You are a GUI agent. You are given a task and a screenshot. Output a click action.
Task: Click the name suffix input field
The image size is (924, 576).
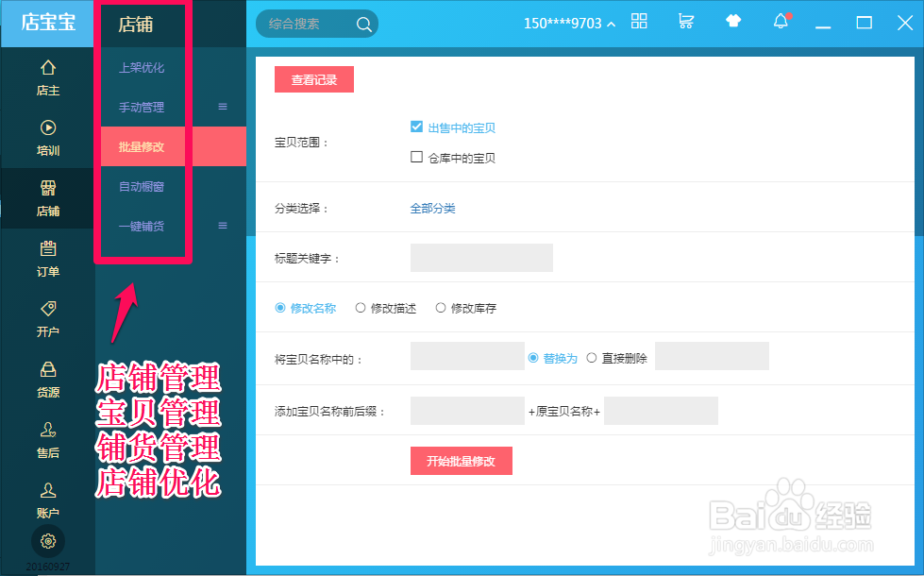coord(662,411)
